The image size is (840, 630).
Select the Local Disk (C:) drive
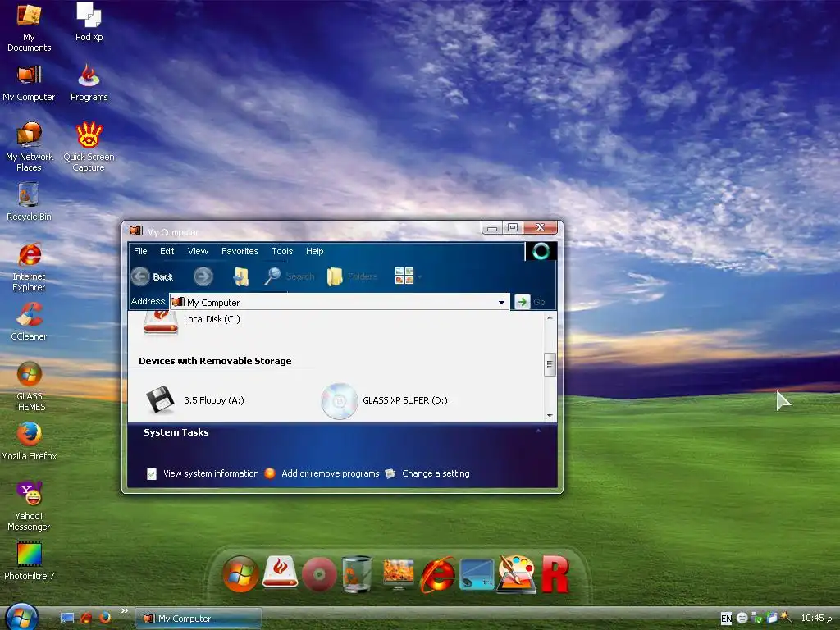[192, 322]
